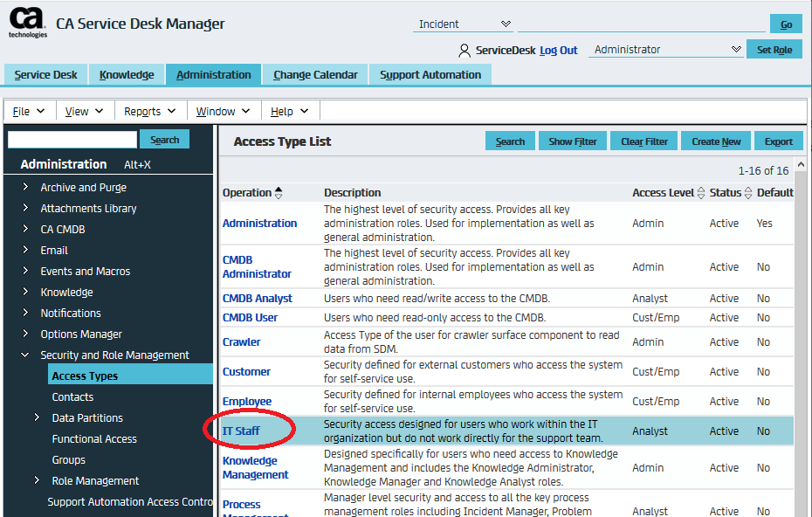812x517 pixels.
Task: Open the IT Staff access type link
Action: click(x=241, y=431)
